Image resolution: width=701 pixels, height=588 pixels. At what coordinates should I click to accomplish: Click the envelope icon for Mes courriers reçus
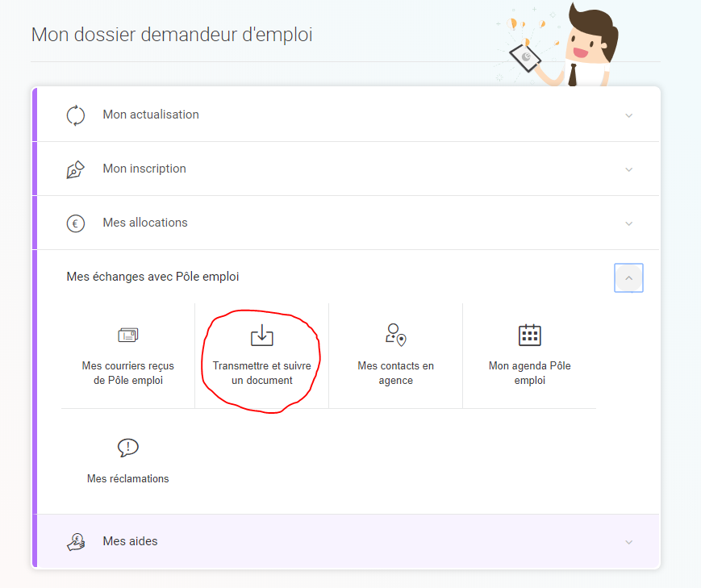128,335
